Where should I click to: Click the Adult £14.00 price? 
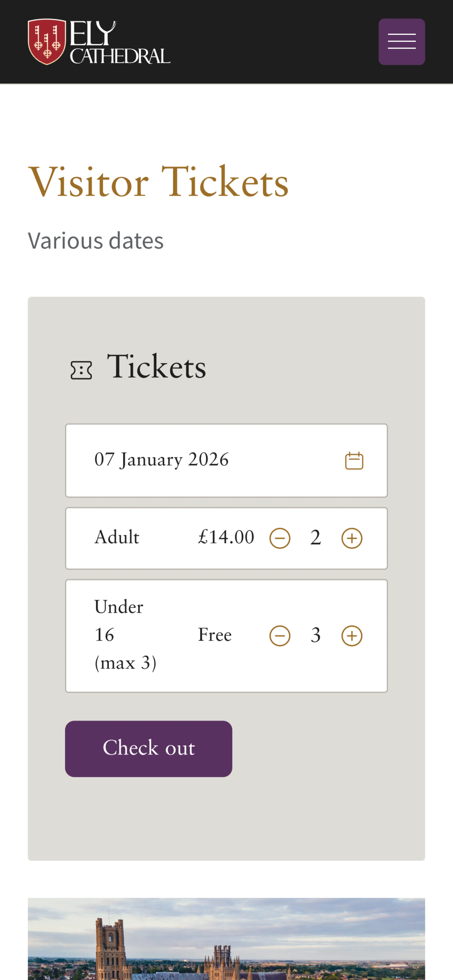tap(226, 537)
